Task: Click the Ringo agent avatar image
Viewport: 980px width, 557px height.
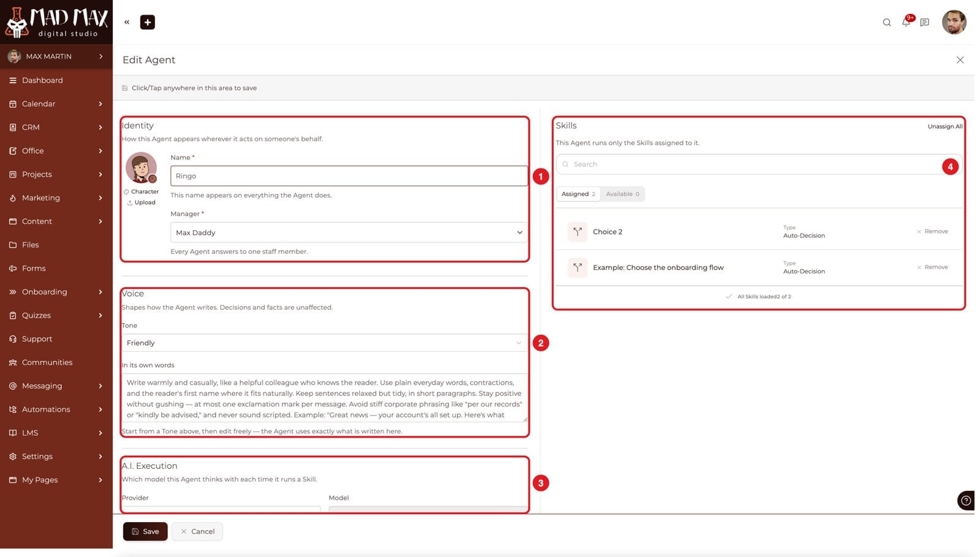Action: pyautogui.click(x=141, y=168)
